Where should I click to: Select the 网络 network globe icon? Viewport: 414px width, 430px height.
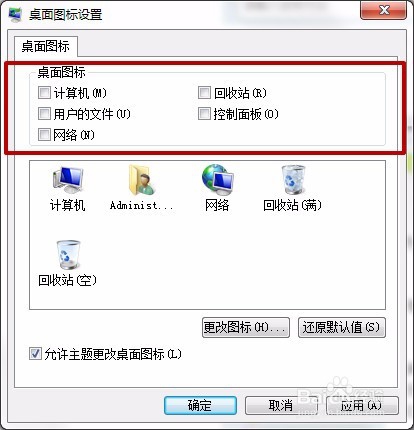pyautogui.click(x=217, y=180)
